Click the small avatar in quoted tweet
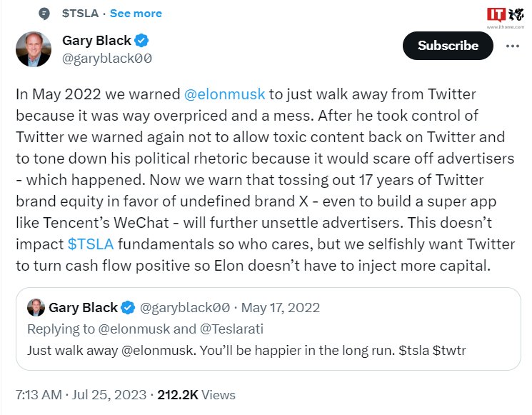The image size is (532, 415). (36, 307)
